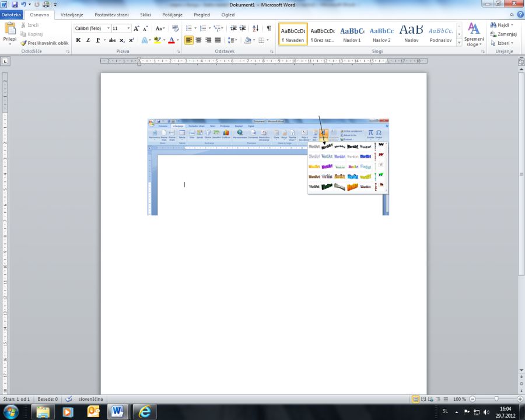The width and height of the screenshot is (525, 420).
Task: Apply the Brez razmikov style
Action: tap(323, 34)
